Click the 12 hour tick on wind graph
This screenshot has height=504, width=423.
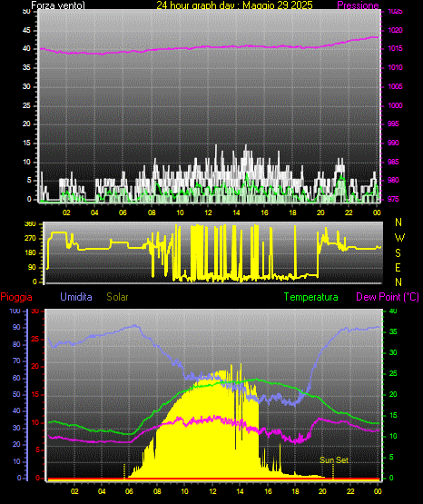tap(208, 212)
